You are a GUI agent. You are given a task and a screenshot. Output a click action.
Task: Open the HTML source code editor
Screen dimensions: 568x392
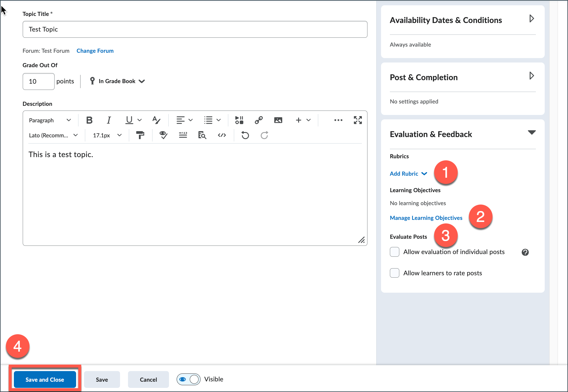tap(222, 135)
